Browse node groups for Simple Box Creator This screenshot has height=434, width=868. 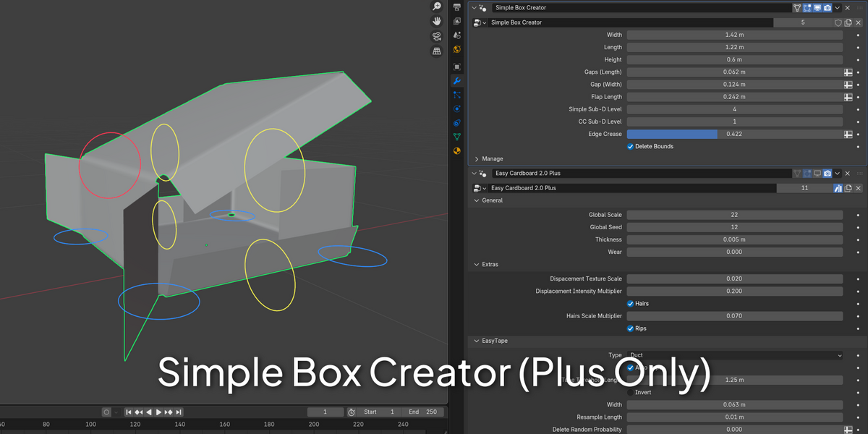(479, 22)
